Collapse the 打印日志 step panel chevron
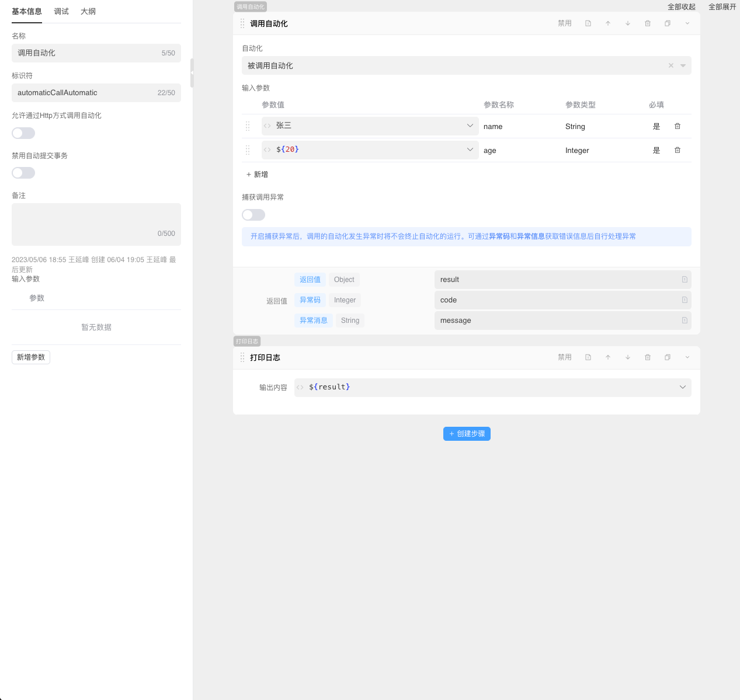Screen dimensions: 740x700 click(x=687, y=357)
